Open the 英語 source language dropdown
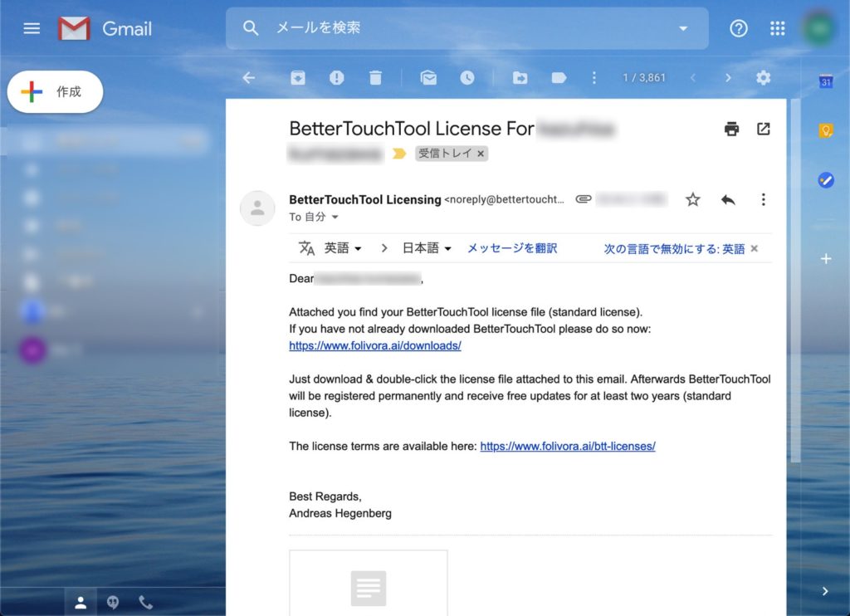This screenshot has height=616, width=850. point(343,247)
